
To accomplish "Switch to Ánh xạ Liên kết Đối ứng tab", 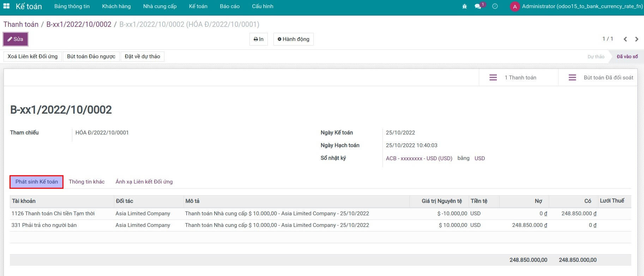I will click(x=144, y=182).
